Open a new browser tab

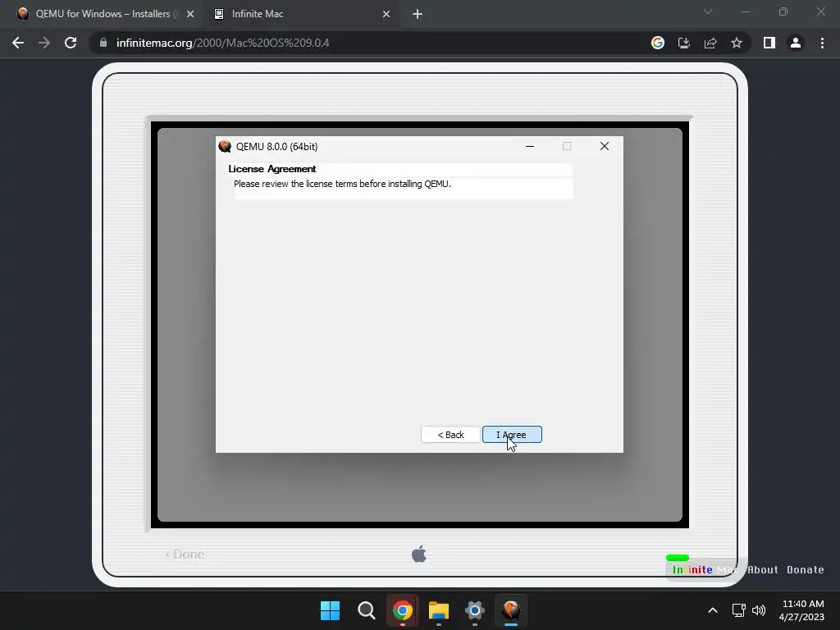point(418,14)
